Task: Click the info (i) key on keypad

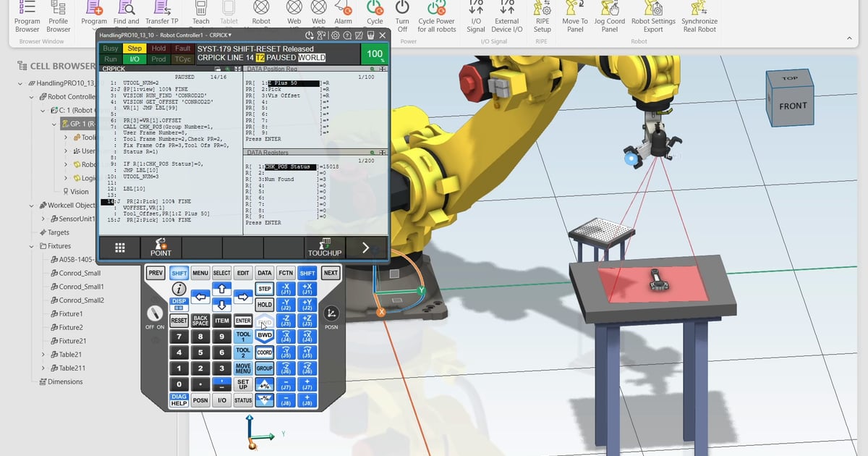Action: (x=179, y=289)
